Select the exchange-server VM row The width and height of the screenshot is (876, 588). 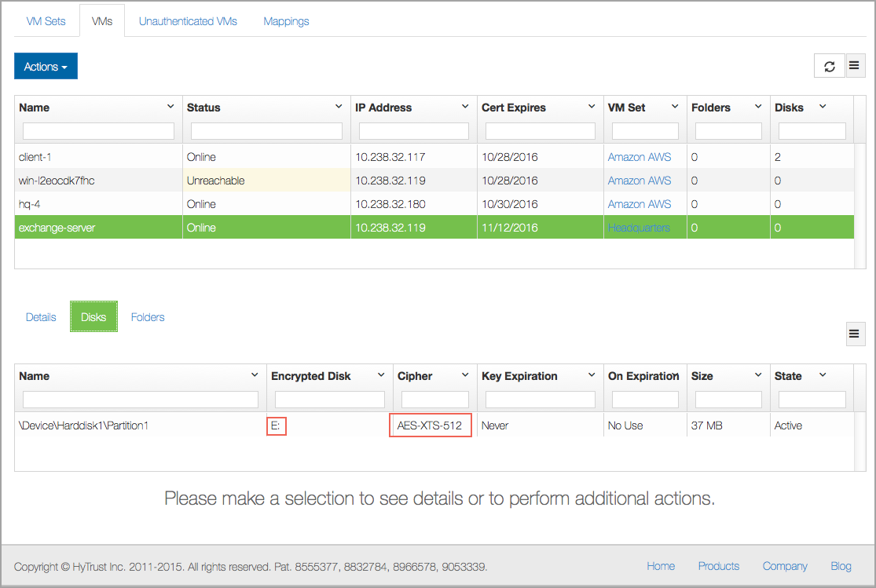(x=434, y=227)
